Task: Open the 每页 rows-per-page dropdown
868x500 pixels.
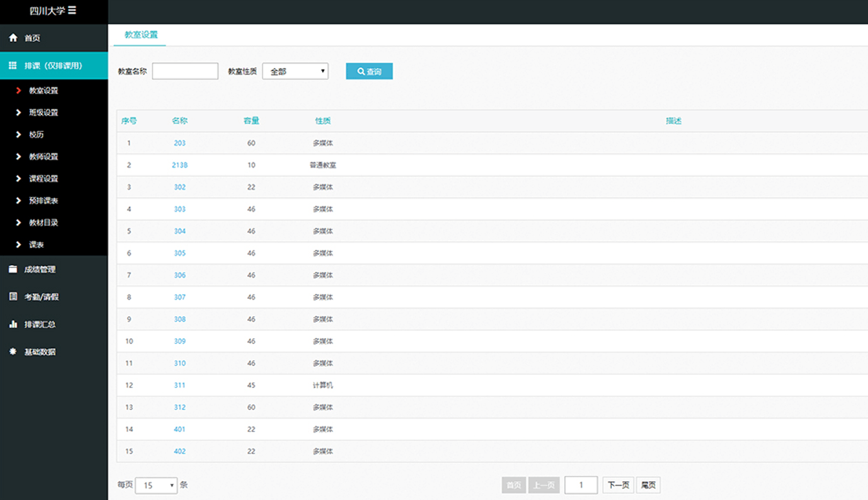Action: pyautogui.click(x=156, y=485)
